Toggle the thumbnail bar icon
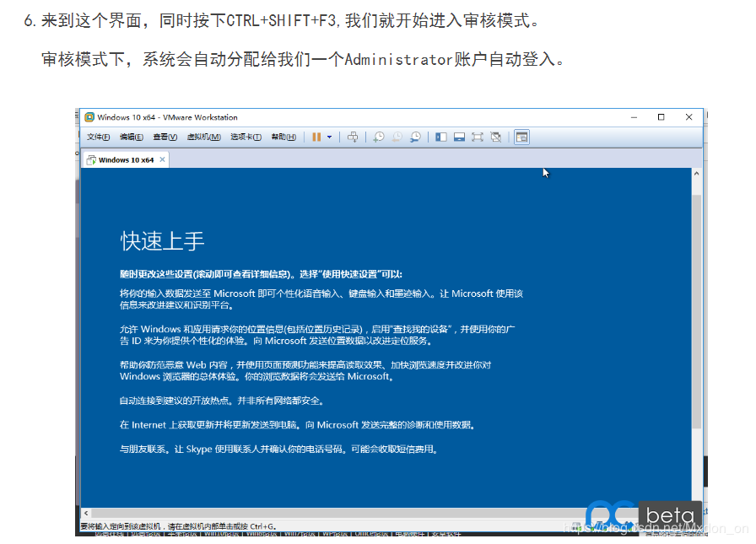The height and width of the screenshot is (544, 756). click(x=459, y=137)
